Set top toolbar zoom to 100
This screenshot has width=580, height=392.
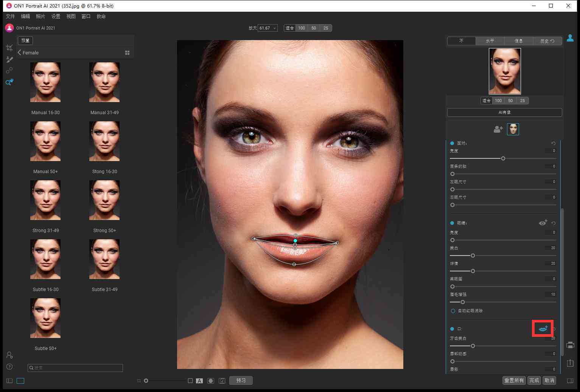(302, 28)
